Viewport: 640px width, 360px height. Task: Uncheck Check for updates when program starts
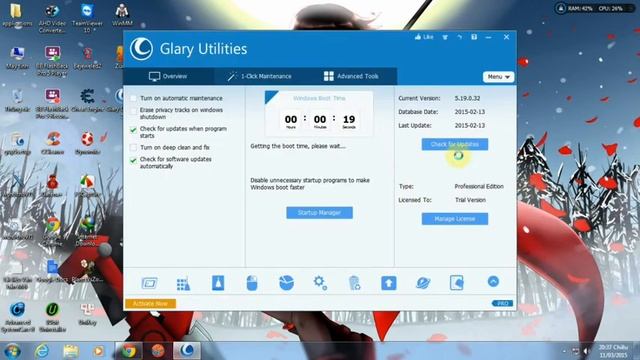coord(133,129)
